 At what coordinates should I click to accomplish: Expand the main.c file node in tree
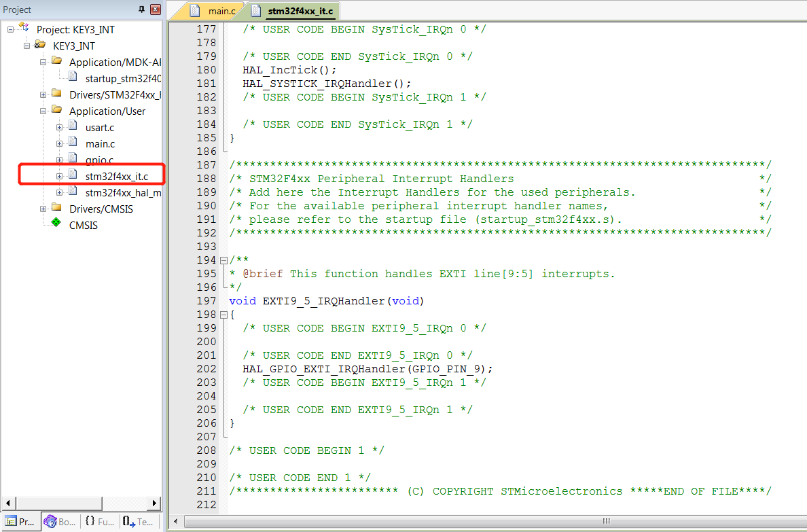coord(60,143)
